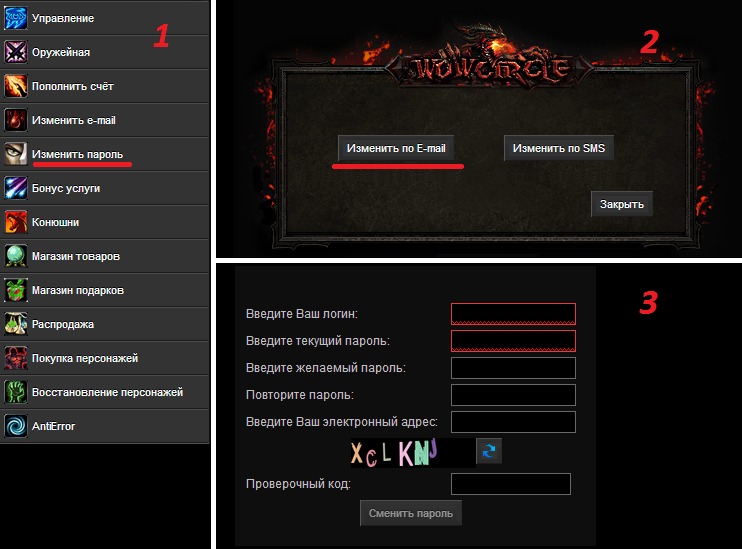Click the Проверочный код input field
Screen dimensions: 742x549
tap(510, 484)
